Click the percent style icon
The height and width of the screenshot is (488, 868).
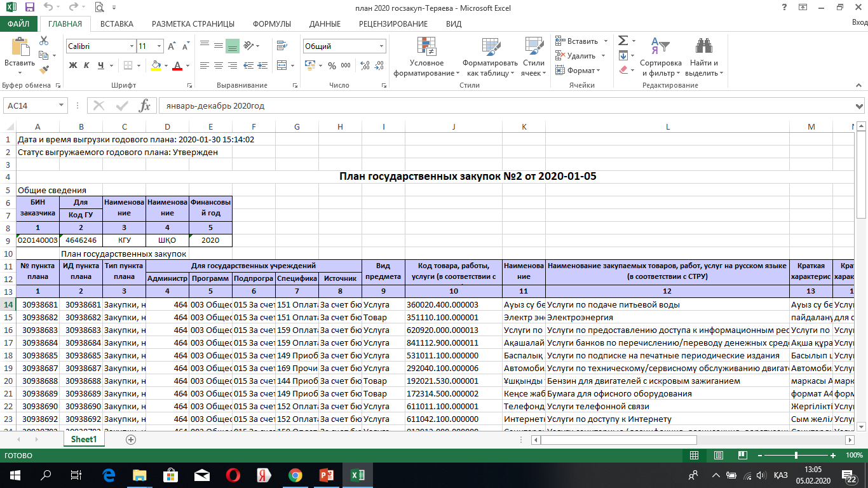[x=332, y=65]
